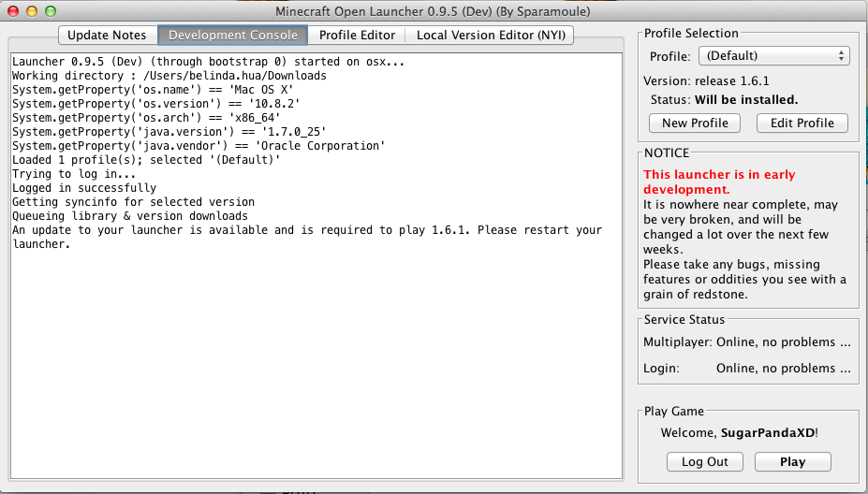Click the 'Logged in successfully' console line
The width and height of the screenshot is (868, 494).
tap(84, 188)
